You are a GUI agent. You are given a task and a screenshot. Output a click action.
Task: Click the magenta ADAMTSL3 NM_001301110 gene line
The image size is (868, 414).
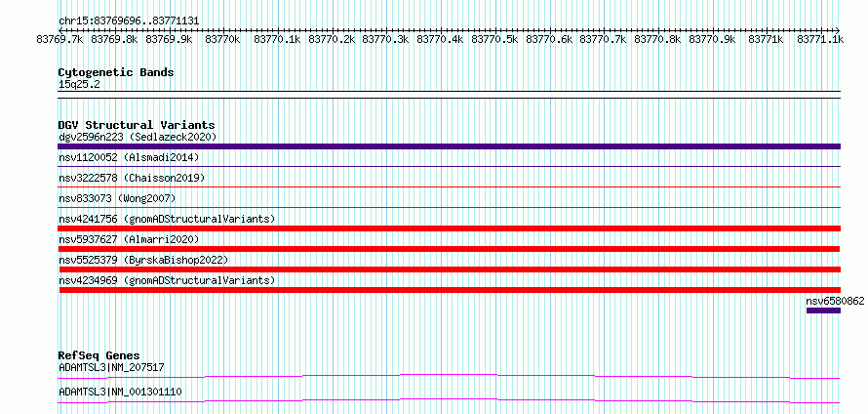[x=449, y=400]
